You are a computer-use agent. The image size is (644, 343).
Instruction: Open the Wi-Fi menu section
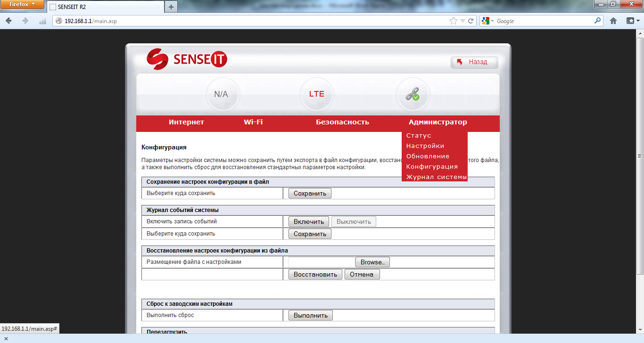253,122
